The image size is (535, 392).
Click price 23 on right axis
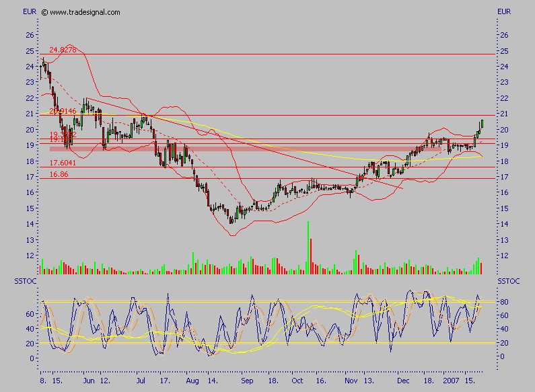pos(504,83)
